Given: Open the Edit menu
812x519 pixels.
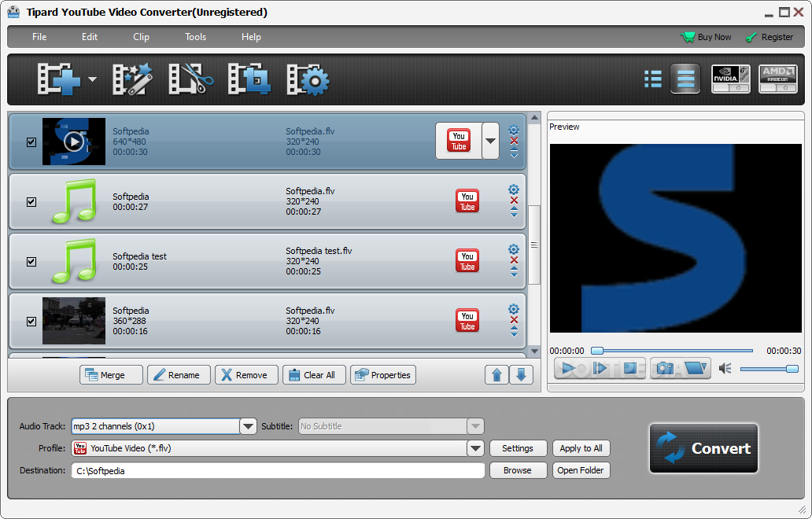Looking at the screenshot, I should [90, 37].
